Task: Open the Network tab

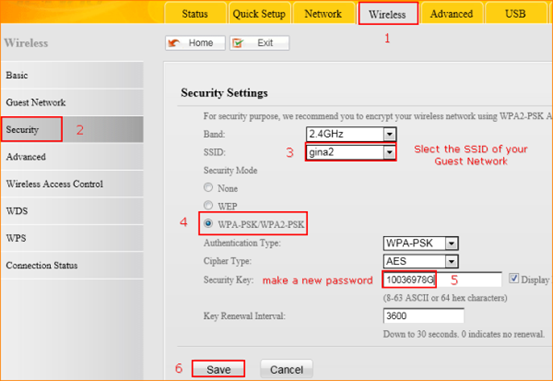Action: click(323, 13)
